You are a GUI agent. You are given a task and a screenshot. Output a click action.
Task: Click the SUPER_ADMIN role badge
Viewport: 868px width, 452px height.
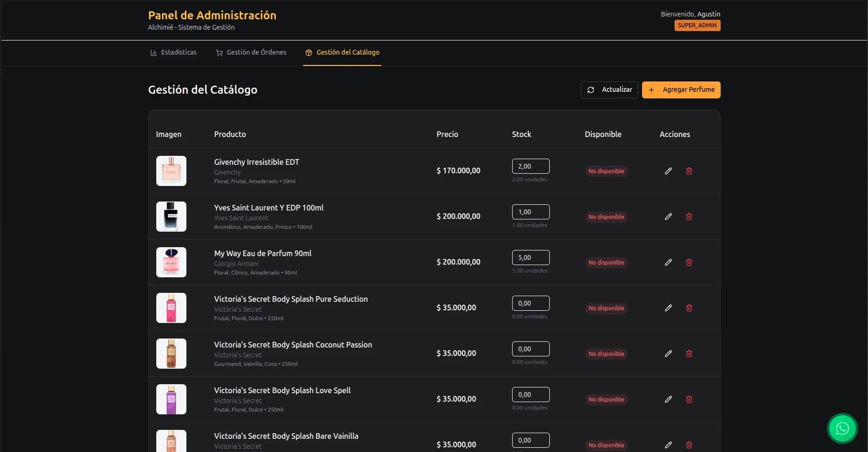coord(697,25)
